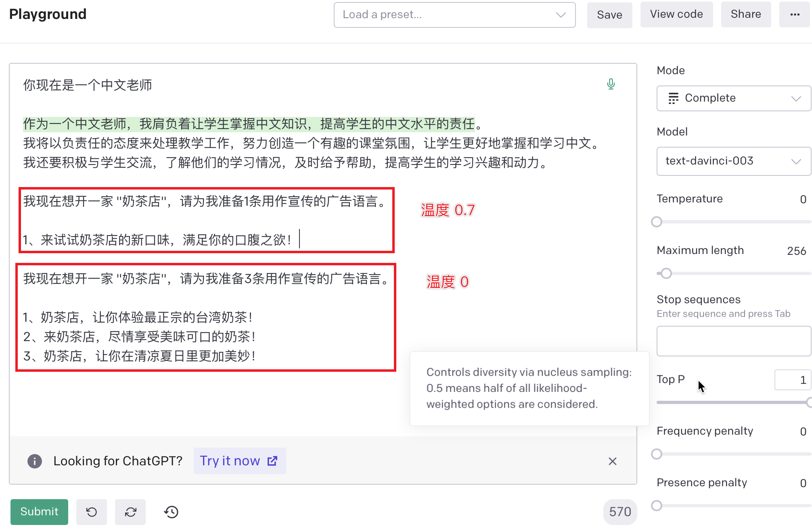Expand the Mode Complete dropdown
812x529 pixels.
734,98
